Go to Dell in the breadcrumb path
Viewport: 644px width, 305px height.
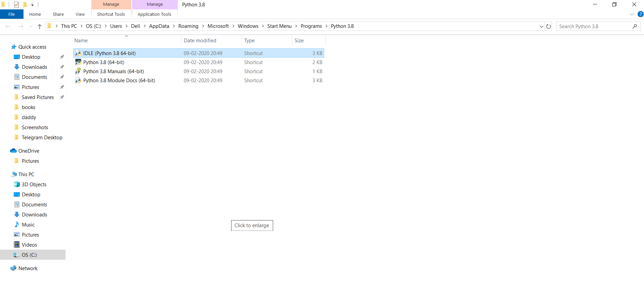pyautogui.click(x=135, y=26)
